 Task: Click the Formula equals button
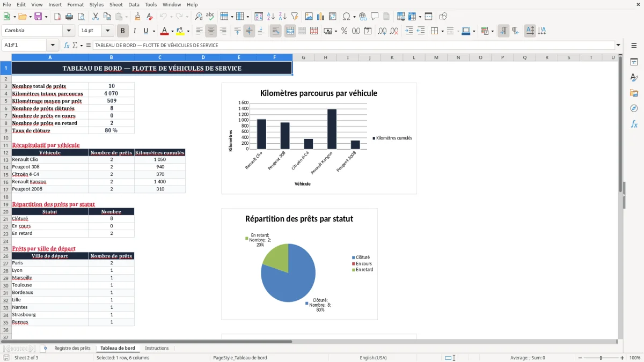89,46
